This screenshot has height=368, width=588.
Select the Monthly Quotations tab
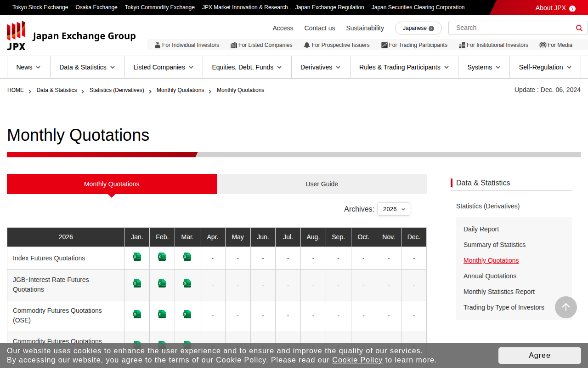point(112,184)
